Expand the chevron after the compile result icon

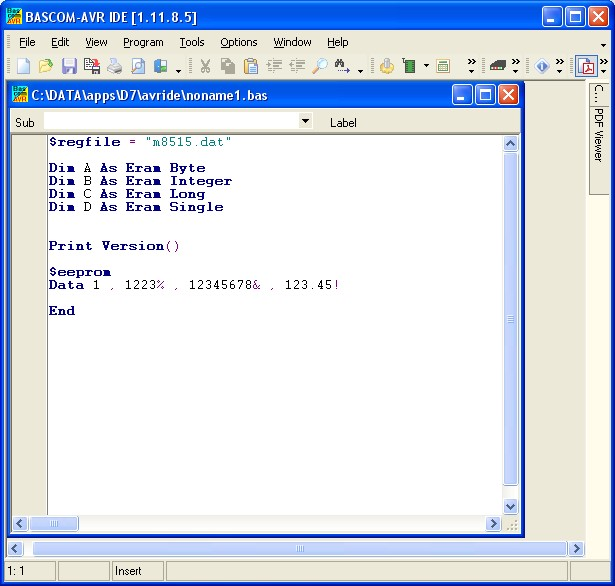pyautogui.click(x=471, y=66)
